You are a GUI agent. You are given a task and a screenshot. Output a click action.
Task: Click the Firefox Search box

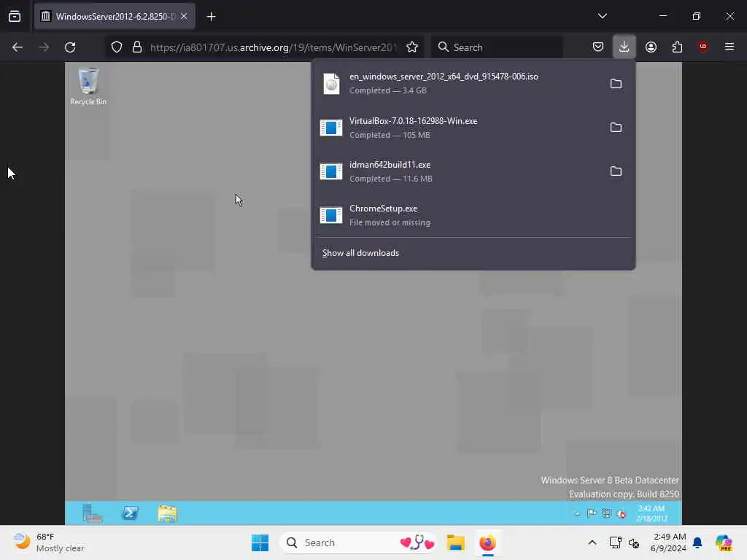pyautogui.click(x=497, y=47)
